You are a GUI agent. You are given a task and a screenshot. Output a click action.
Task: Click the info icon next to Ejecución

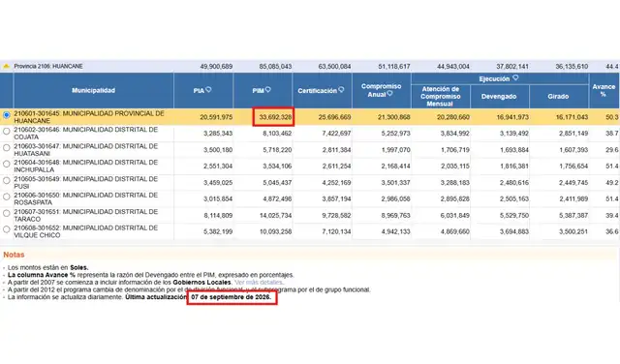pos(515,77)
